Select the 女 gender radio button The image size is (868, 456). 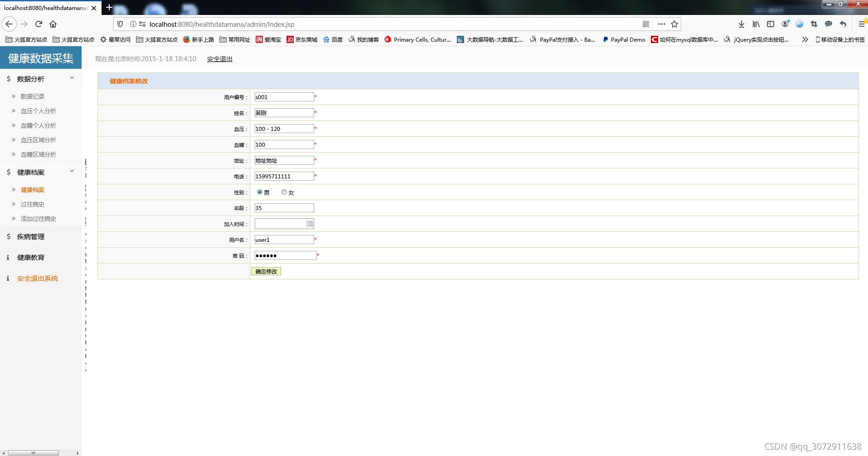284,192
